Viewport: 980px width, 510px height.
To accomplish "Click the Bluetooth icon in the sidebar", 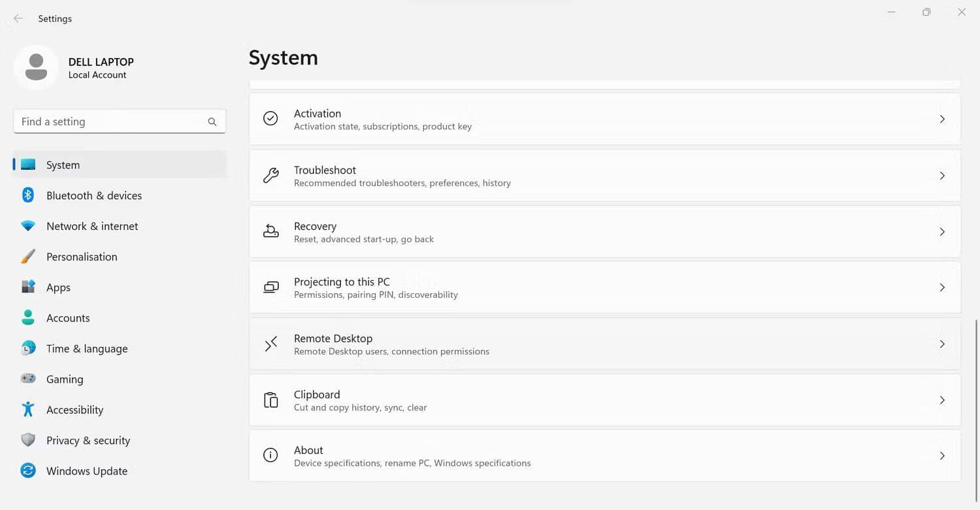I will click(x=28, y=195).
